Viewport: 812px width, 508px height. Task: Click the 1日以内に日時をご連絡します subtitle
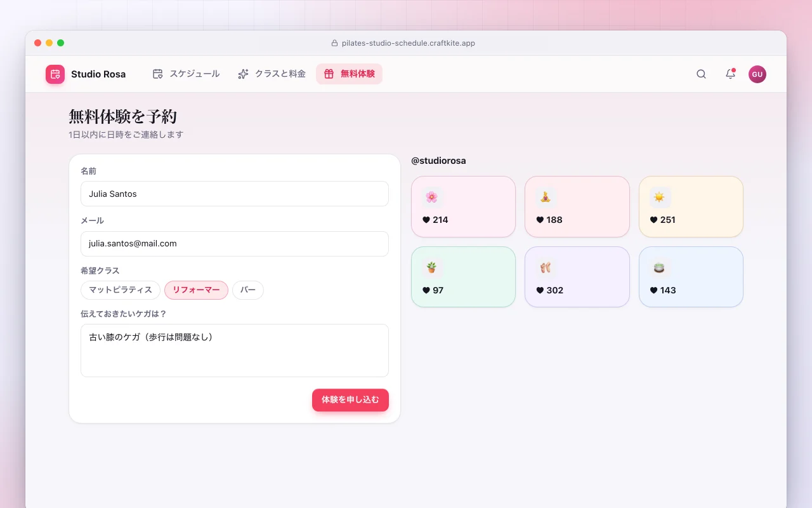(126, 135)
